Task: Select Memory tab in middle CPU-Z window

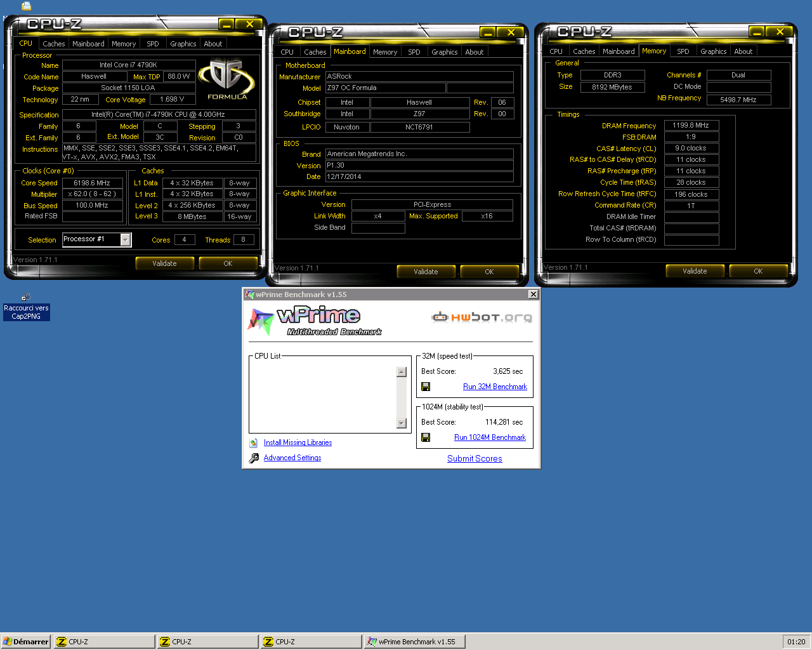Action: (385, 52)
